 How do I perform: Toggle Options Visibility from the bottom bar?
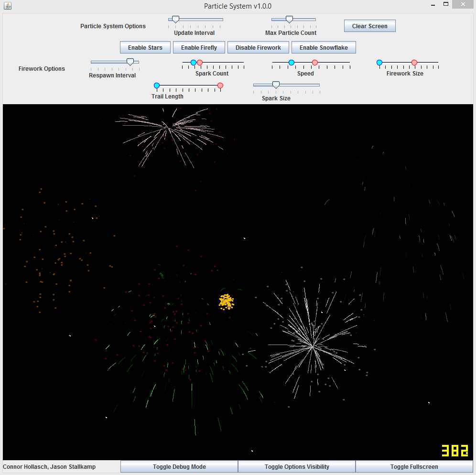point(296,466)
